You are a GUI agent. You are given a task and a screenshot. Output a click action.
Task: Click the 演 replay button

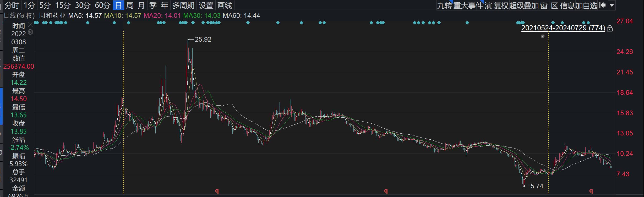pyautogui.click(x=488, y=6)
